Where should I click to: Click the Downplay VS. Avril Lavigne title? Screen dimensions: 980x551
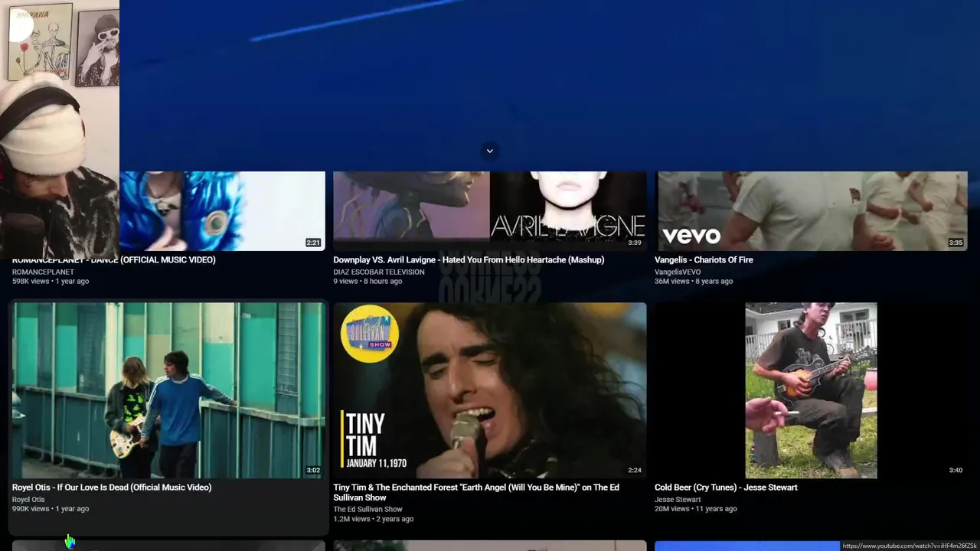click(x=469, y=260)
